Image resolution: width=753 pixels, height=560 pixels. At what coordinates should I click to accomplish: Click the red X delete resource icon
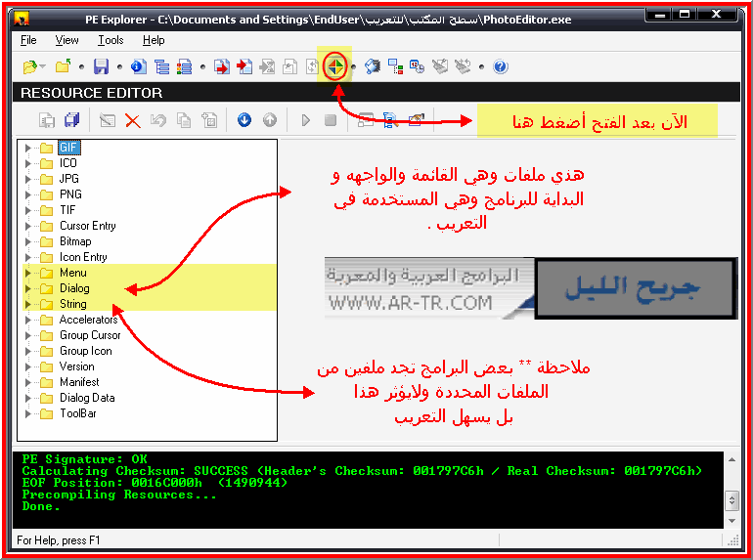[x=133, y=120]
